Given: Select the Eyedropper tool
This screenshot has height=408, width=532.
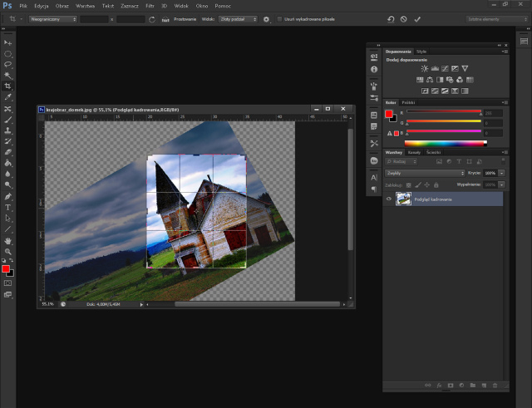Looking at the screenshot, I should (x=7, y=97).
